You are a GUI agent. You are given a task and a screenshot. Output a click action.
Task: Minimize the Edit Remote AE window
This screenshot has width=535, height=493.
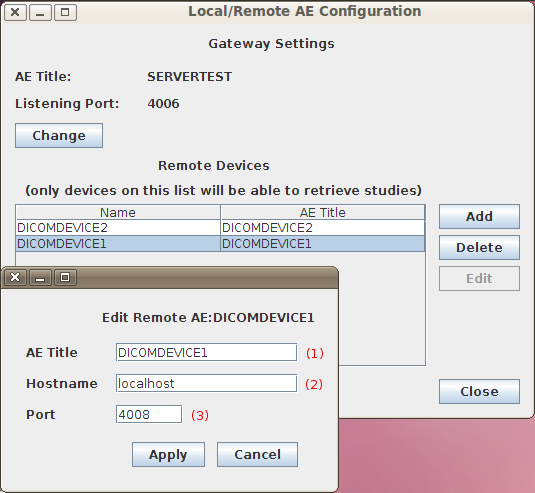[40, 277]
